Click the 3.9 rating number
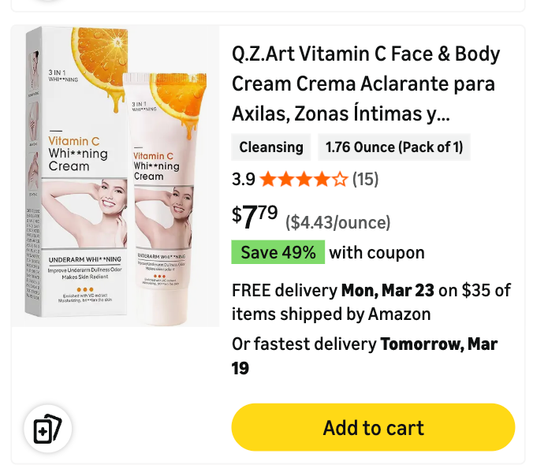Screen dimensions: 533x476 (x=243, y=179)
